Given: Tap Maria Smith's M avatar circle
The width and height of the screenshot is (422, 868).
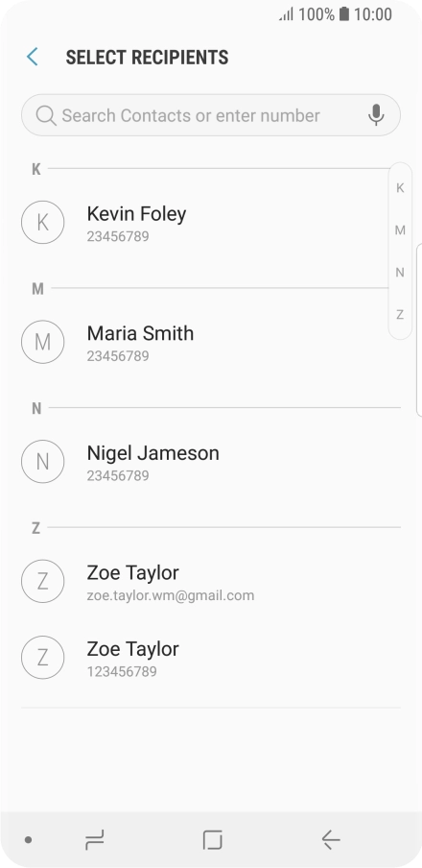Looking at the screenshot, I should [42, 342].
